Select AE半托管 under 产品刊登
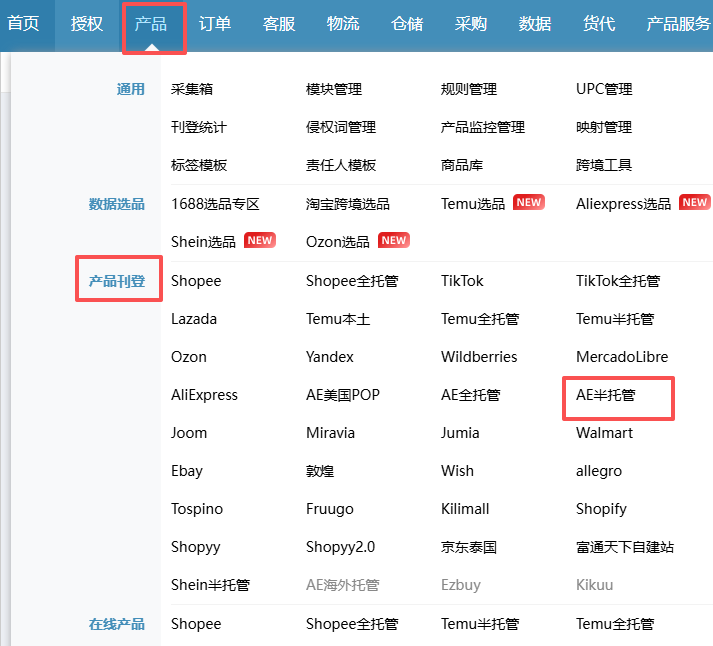This screenshot has width=713, height=646. click(606, 395)
